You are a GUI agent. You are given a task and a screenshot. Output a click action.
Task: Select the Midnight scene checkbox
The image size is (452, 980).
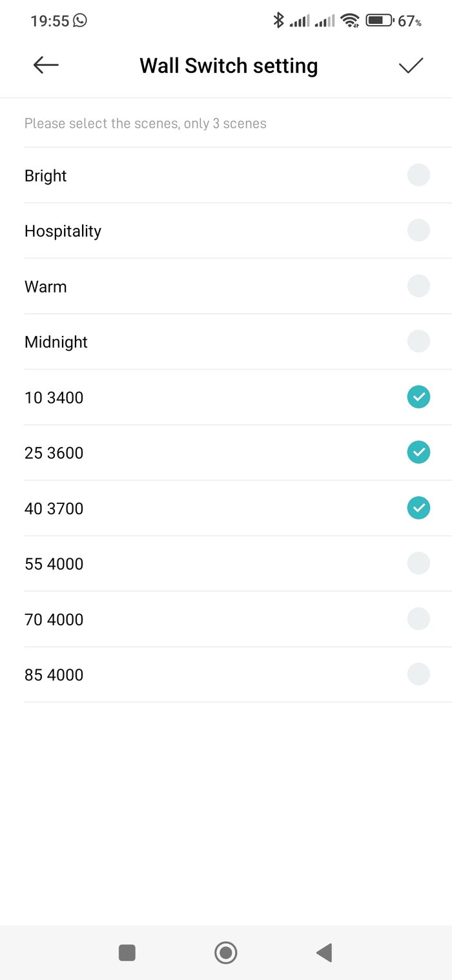pos(418,342)
